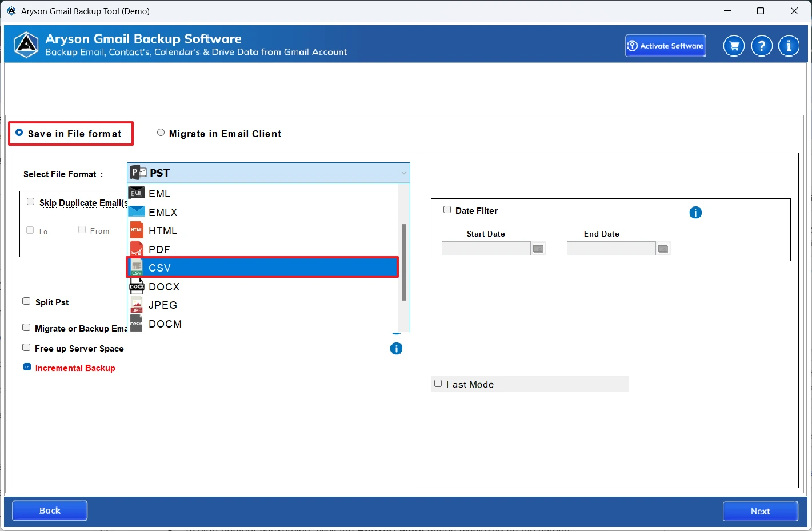Click the Aryson logo in the header
This screenshot has height=531, width=812.
(x=26, y=45)
